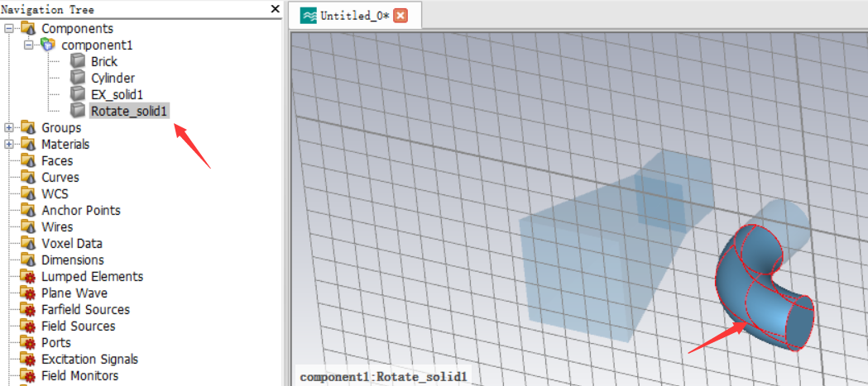This screenshot has height=386, width=868.
Task: Click the Components folder icon
Action: pos(28,27)
